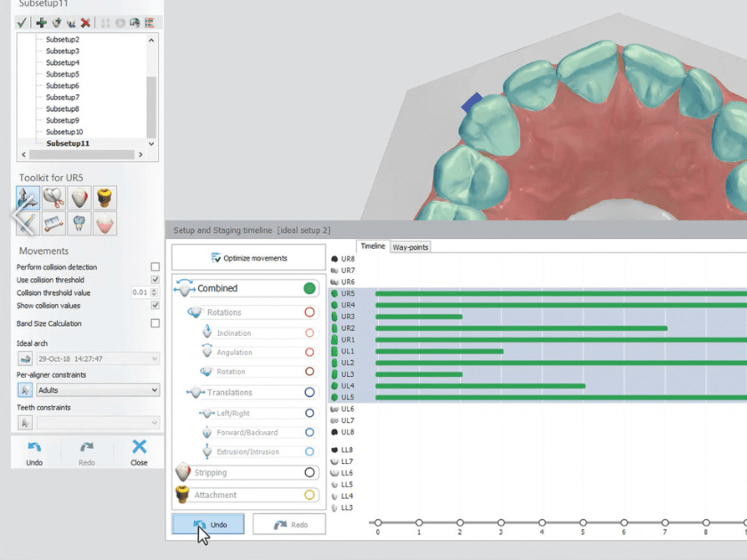Uncheck Show collision values
The width and height of the screenshot is (747, 560).
coord(156,305)
